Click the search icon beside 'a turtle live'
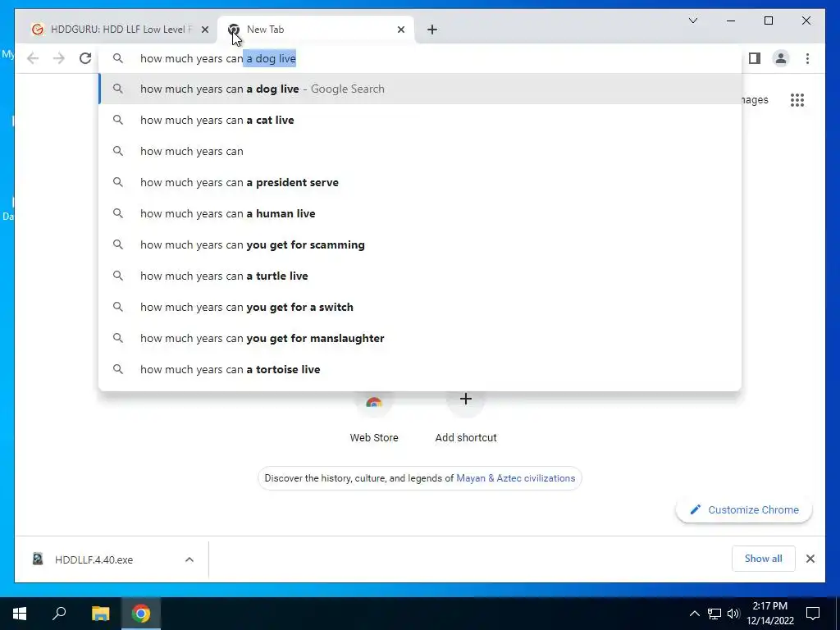This screenshot has width=840, height=630. tap(118, 276)
